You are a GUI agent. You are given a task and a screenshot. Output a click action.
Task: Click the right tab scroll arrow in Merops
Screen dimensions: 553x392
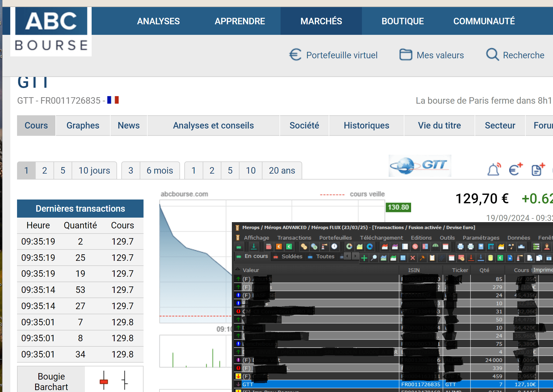[355, 256]
